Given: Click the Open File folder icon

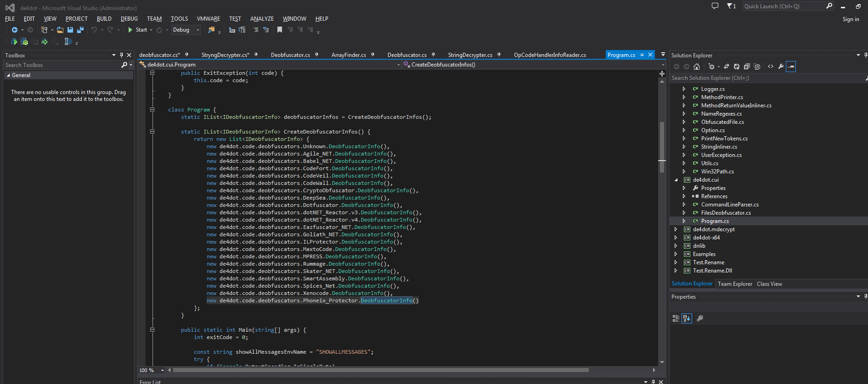Looking at the screenshot, I should 60,30.
